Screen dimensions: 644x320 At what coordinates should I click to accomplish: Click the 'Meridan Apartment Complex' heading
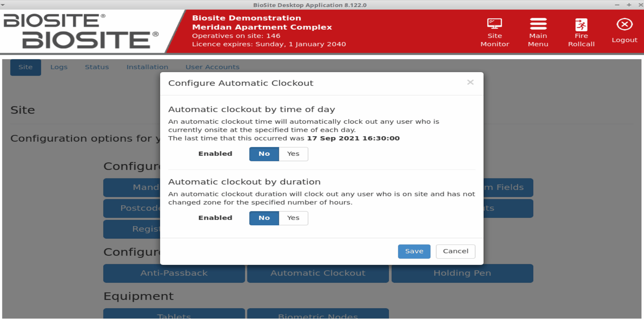pos(262,27)
